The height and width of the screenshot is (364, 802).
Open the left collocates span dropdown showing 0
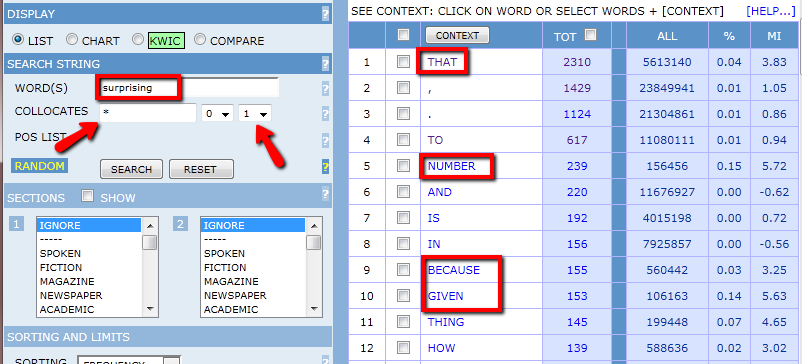[217, 114]
